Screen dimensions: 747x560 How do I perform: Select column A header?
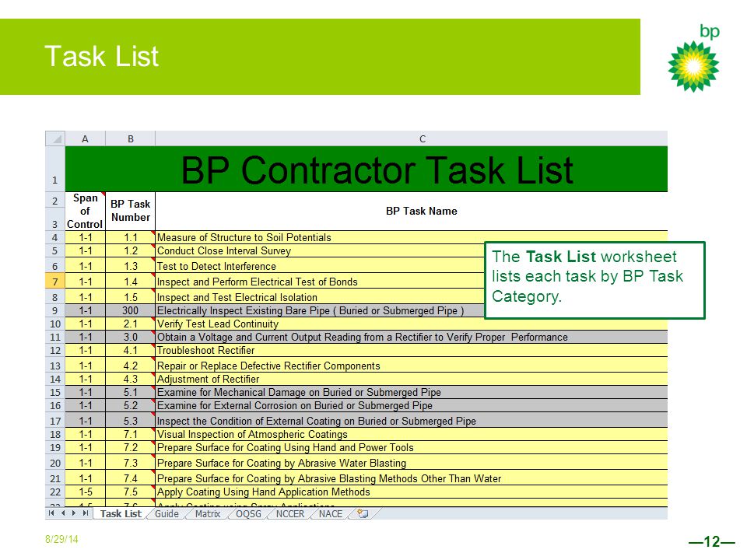pos(85,138)
